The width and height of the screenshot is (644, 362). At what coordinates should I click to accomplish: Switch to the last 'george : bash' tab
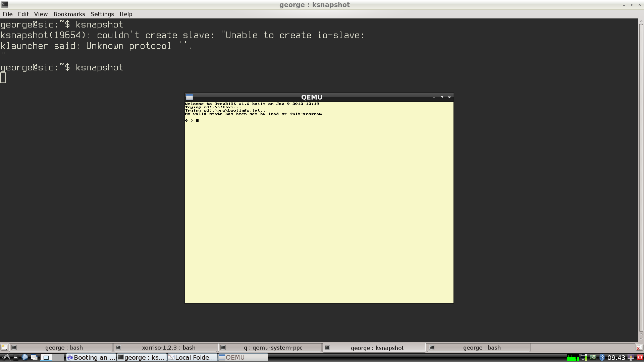click(x=478, y=348)
